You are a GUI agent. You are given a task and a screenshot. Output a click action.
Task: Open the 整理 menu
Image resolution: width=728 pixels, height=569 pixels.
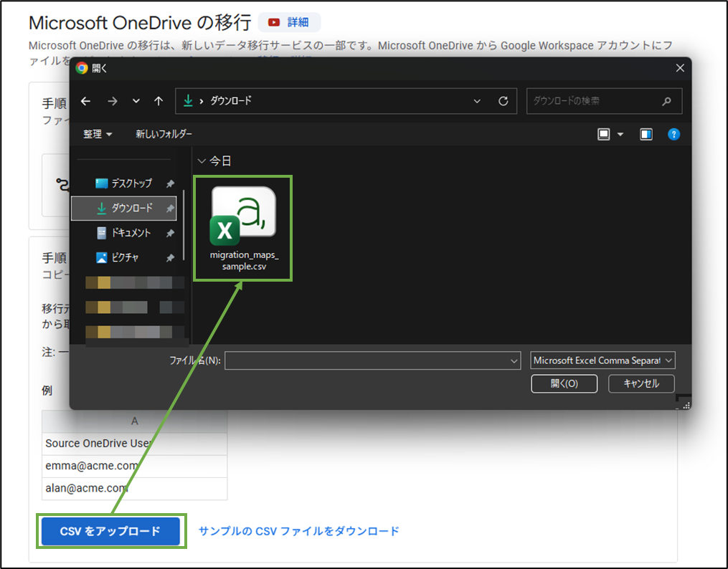coord(98,134)
